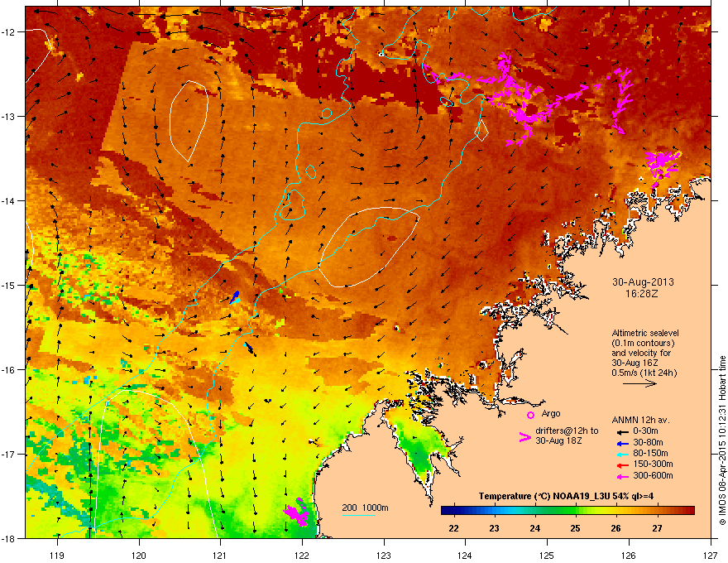The image size is (728, 563).
Task: Click longitude axis label 127
Action: coord(710,555)
